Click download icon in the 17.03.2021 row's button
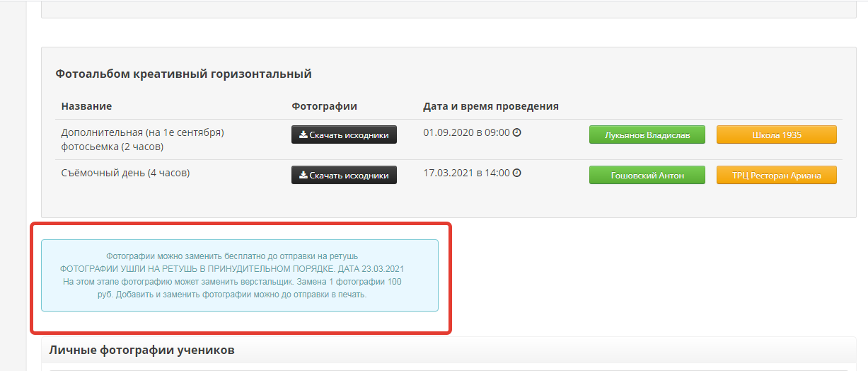Screen dimensions: 868x371 point(303,175)
